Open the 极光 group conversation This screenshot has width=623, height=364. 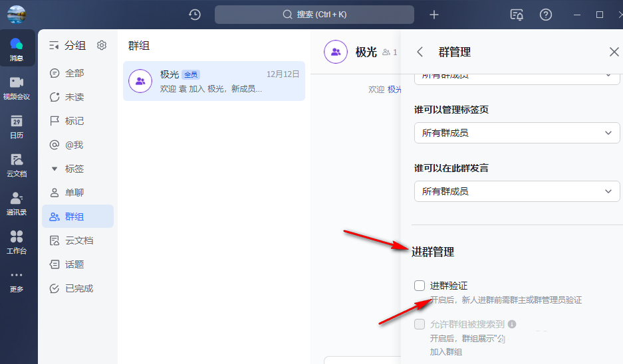(x=213, y=81)
